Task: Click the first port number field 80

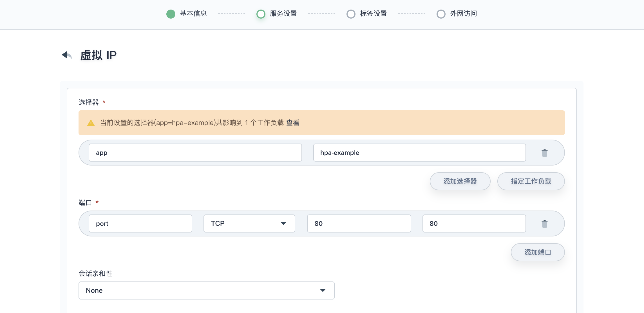Action: (x=359, y=223)
